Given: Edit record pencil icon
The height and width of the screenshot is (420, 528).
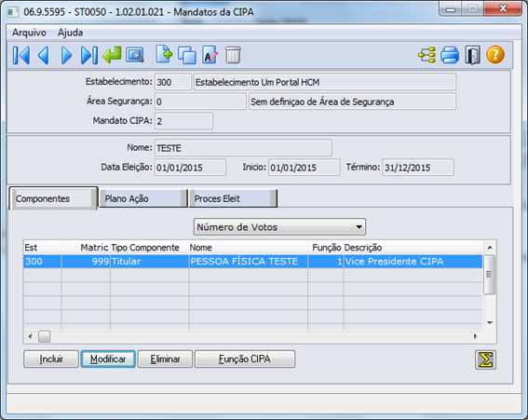Looking at the screenshot, I should 210,55.
